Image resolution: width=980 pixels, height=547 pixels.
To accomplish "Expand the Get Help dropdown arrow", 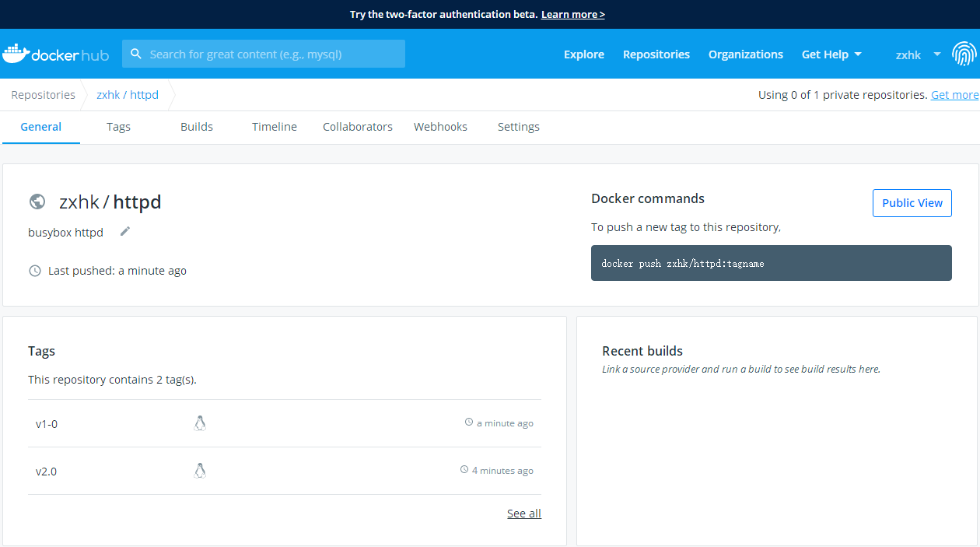I will coord(858,54).
